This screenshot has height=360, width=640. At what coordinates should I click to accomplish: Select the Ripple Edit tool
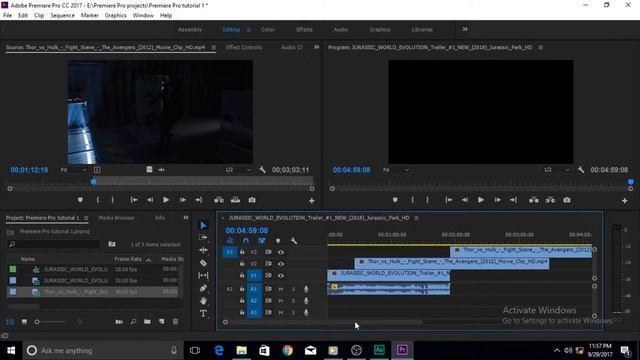[203, 250]
